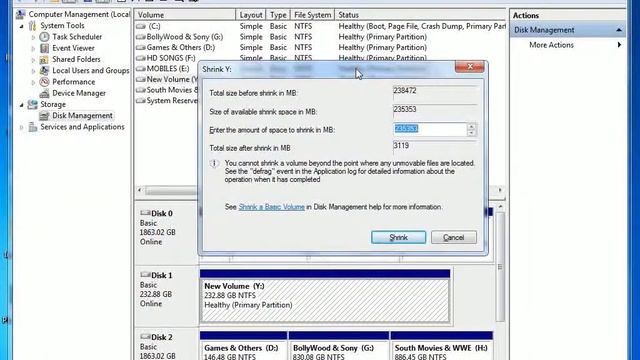Screen dimensions: 640x360
Task: Select Local Users and Groups node
Action: point(91,71)
